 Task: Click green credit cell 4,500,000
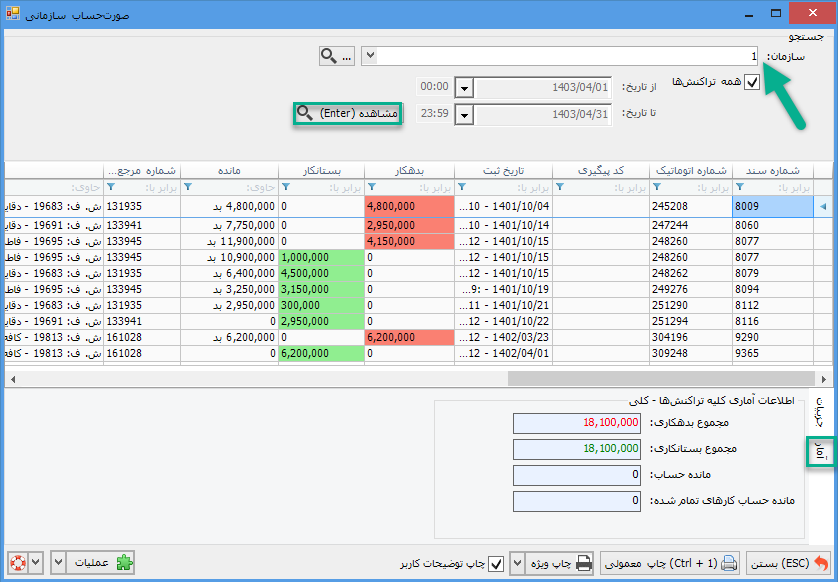[x=322, y=273]
